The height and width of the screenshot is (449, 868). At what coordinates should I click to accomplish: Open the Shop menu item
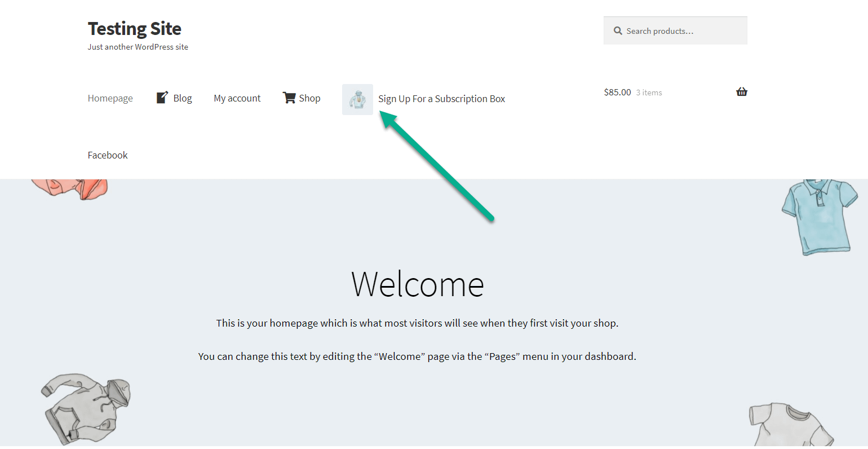click(311, 98)
